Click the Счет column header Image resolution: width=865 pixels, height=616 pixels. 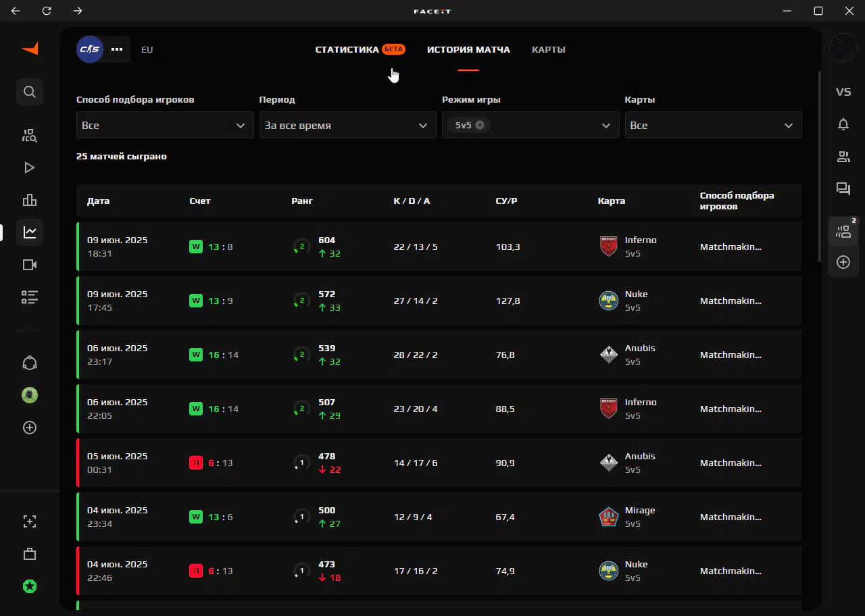pyautogui.click(x=200, y=201)
